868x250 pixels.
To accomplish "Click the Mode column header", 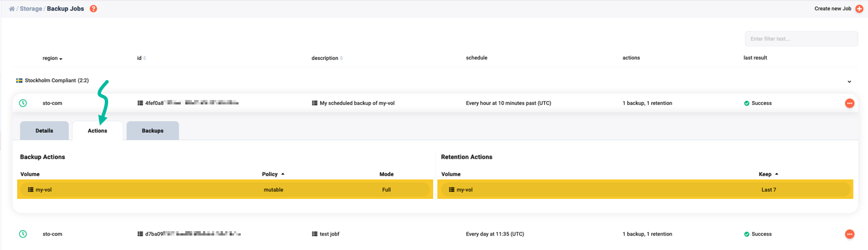I will (x=387, y=174).
